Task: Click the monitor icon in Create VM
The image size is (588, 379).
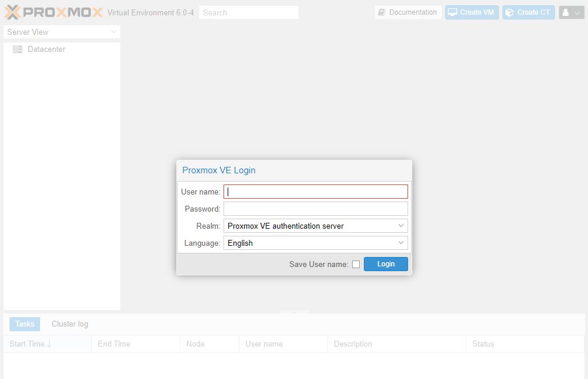Action: (452, 12)
